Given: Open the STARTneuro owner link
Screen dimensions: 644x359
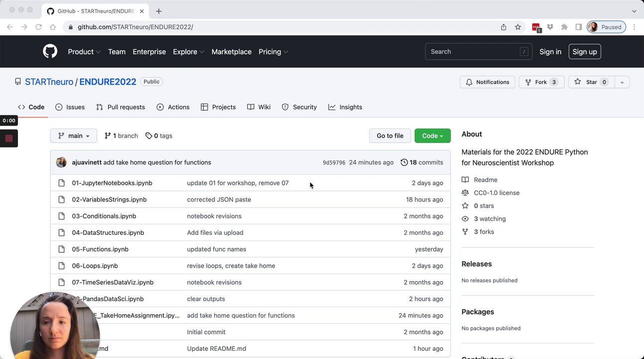Looking at the screenshot, I should tap(49, 82).
